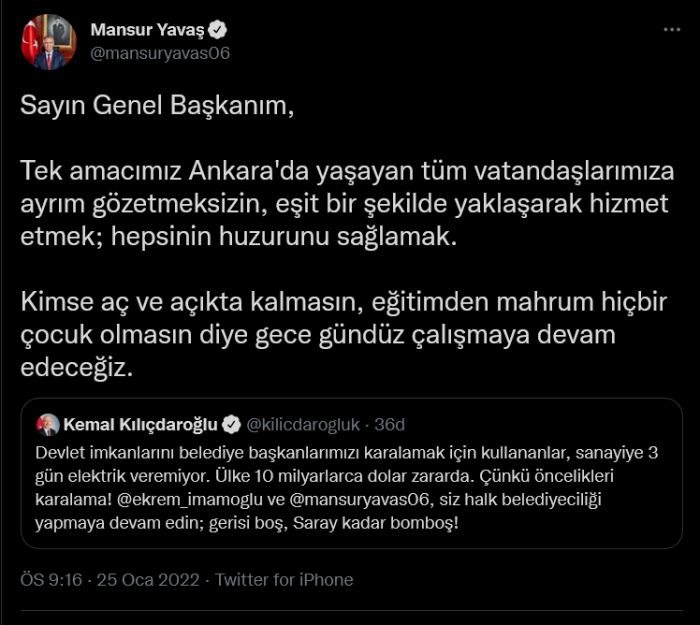Click the 25 Oca 2022 date

coord(152,580)
